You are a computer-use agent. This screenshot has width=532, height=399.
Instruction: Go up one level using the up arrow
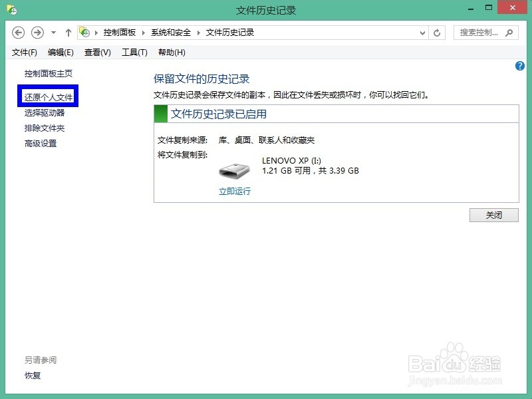[x=68, y=31]
